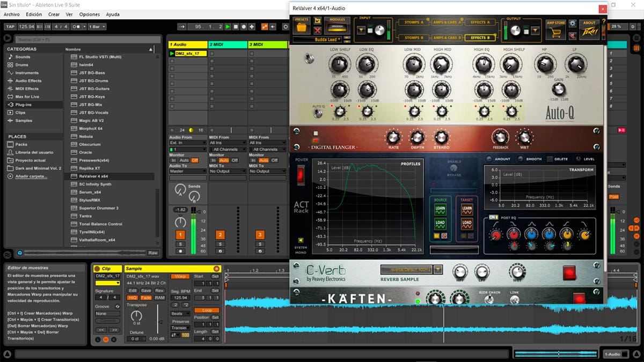Image resolution: width=644 pixels, height=362 pixels.
Task: Open ReValver input dropdown arrow
Action: [362, 31]
